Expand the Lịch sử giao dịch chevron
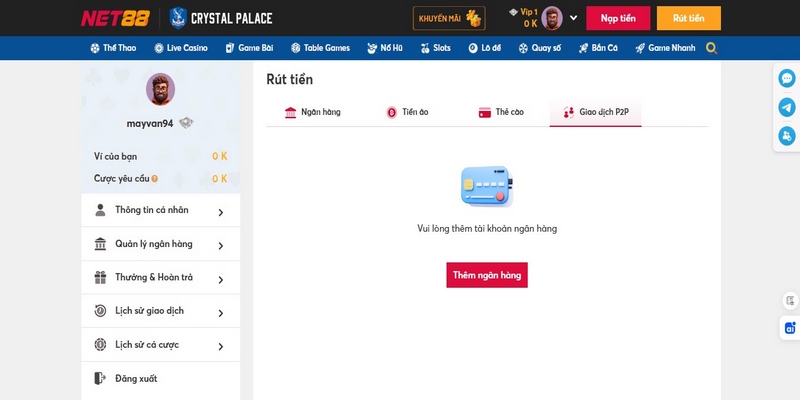This screenshot has height=400, width=800. click(x=221, y=313)
